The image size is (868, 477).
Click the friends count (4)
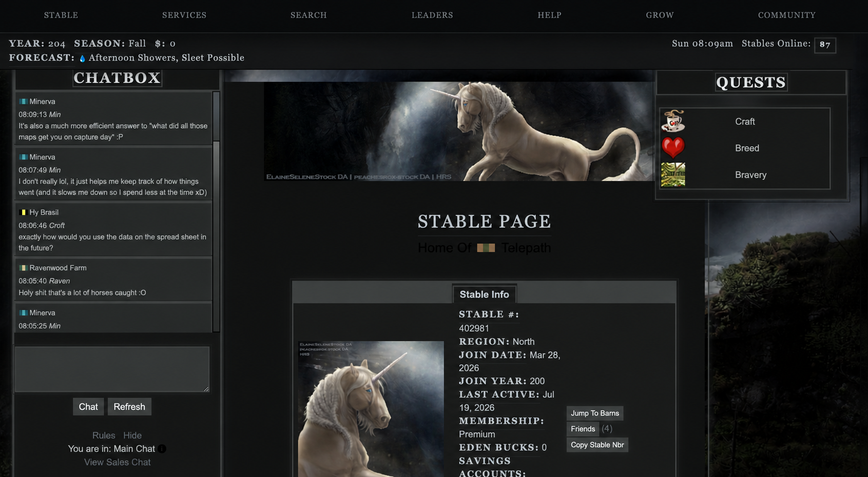(607, 429)
